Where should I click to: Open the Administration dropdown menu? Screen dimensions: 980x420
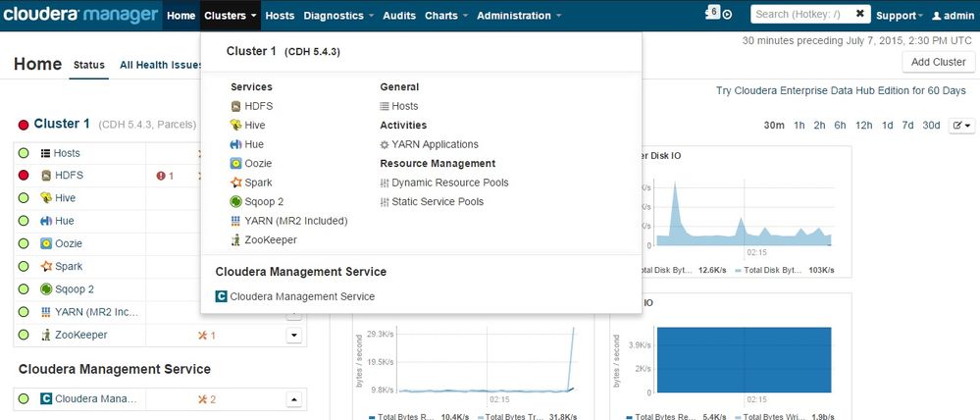click(519, 16)
